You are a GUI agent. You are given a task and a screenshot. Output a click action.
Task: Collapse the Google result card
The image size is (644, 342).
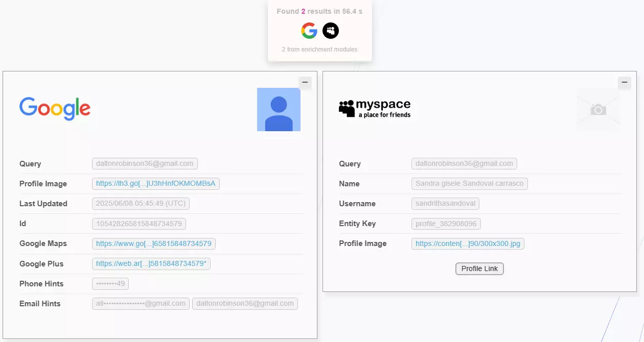[x=305, y=82]
